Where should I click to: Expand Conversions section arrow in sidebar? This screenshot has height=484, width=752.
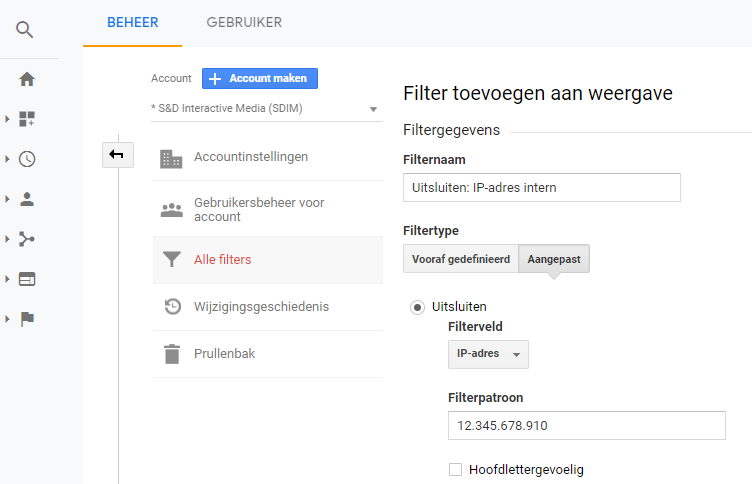(7, 319)
